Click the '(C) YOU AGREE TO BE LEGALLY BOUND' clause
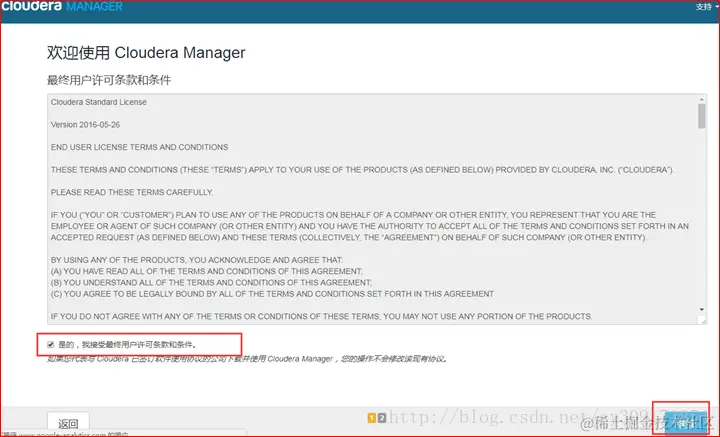 click(272, 293)
